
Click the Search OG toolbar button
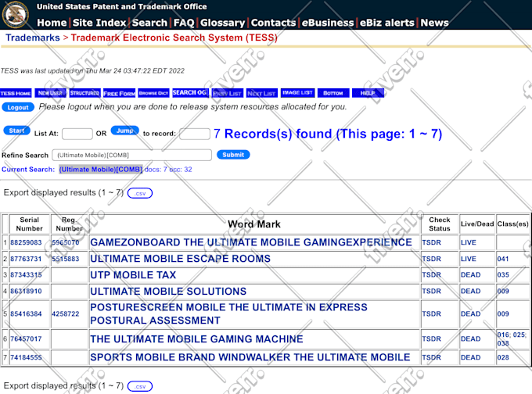pyautogui.click(x=190, y=92)
